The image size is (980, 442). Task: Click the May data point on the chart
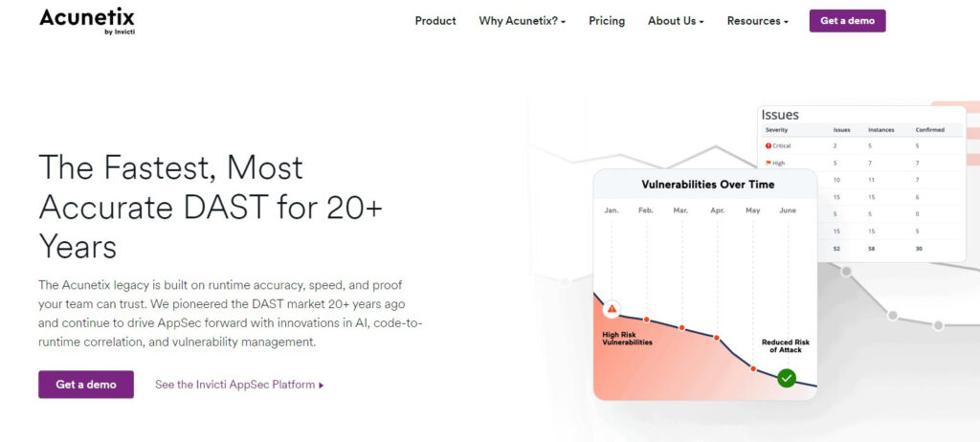[753, 369]
